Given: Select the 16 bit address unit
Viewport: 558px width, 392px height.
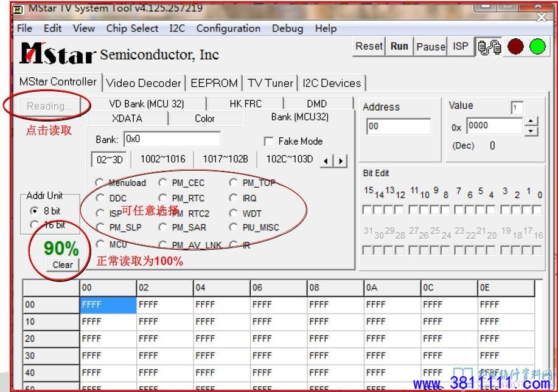Looking at the screenshot, I should (x=35, y=225).
